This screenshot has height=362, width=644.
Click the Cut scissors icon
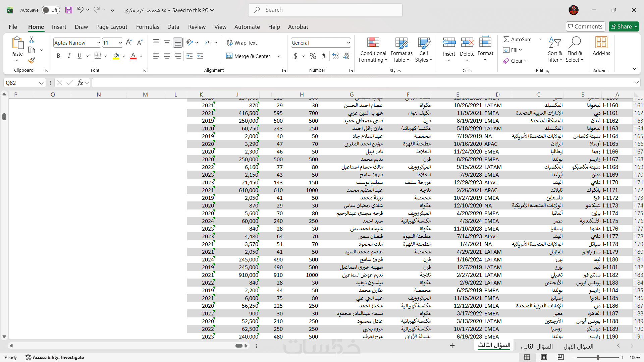tap(32, 40)
